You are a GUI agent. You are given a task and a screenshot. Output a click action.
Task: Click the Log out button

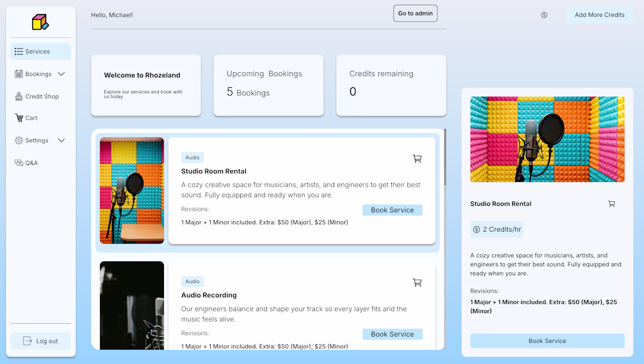point(40,341)
